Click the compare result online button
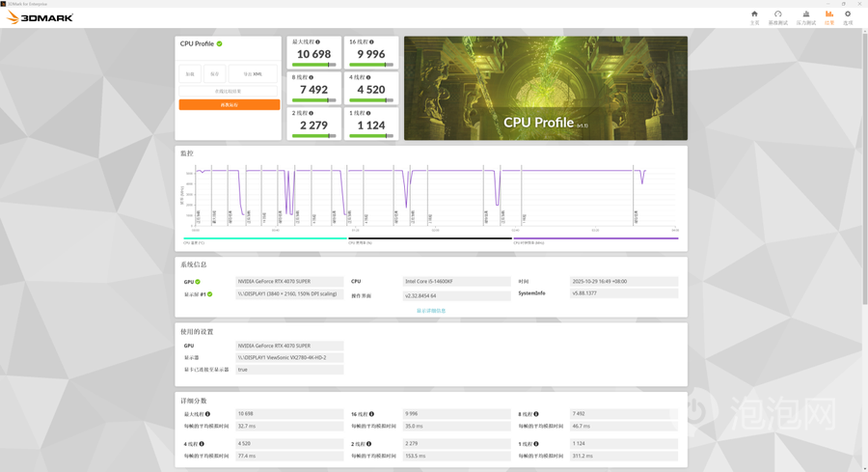The height and width of the screenshot is (472, 868). point(228,92)
